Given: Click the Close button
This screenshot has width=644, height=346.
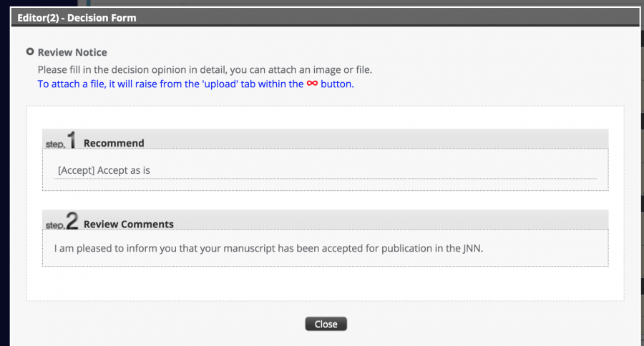Looking at the screenshot, I should tap(326, 324).
